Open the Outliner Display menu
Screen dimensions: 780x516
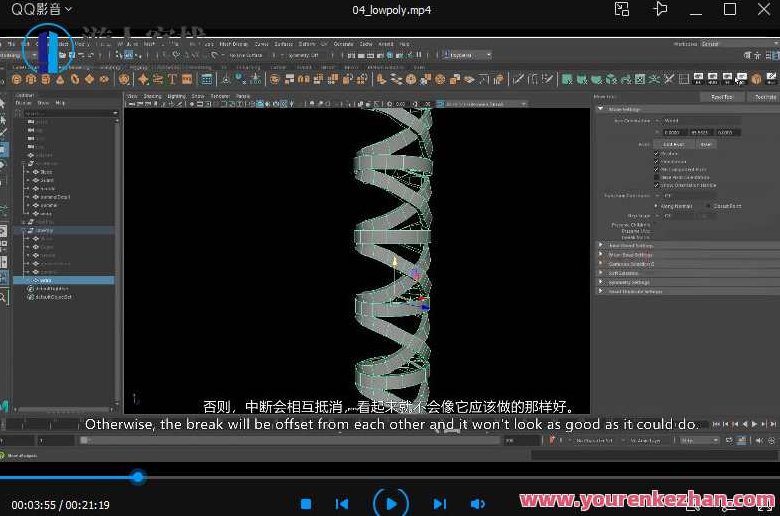point(21,103)
